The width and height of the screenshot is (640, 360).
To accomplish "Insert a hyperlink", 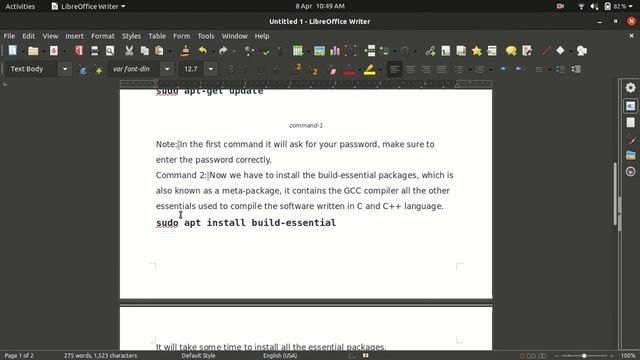I will coord(430,51).
